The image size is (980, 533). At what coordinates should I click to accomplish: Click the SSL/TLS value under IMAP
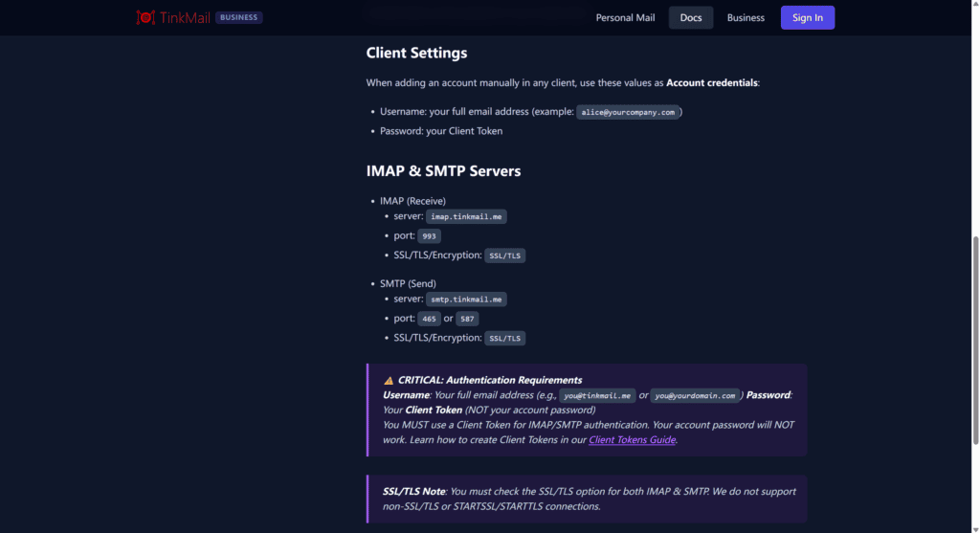coord(505,255)
